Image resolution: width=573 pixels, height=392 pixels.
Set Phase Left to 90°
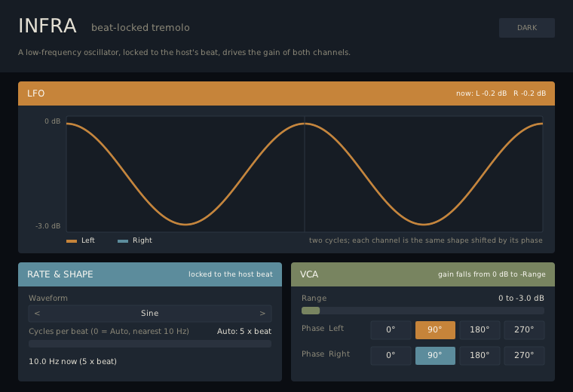click(x=435, y=330)
